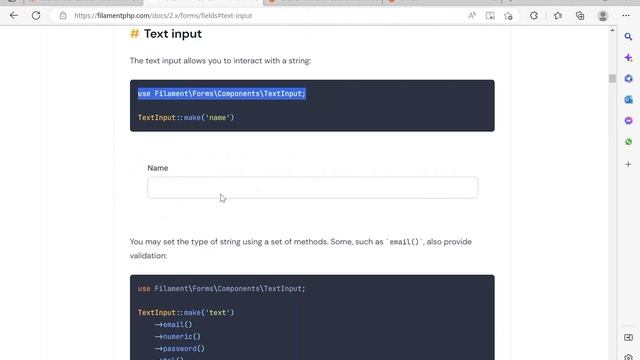View site info lock icon
The image size is (640, 360).
click(x=63, y=16)
